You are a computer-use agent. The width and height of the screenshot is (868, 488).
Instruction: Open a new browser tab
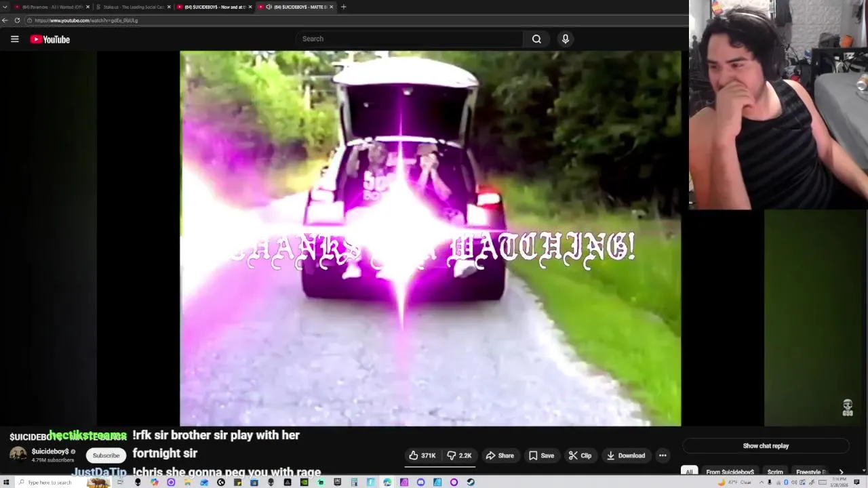click(x=343, y=7)
